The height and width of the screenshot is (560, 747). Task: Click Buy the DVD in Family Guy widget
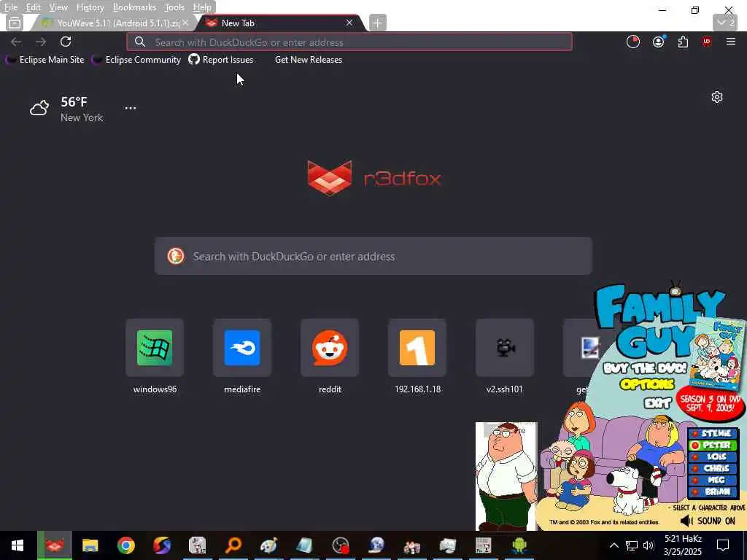pos(645,367)
